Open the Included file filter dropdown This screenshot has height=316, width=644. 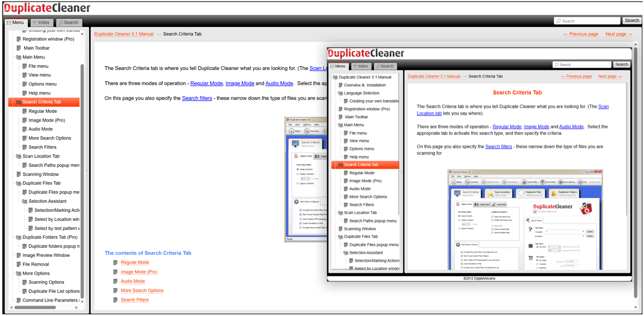[583, 231]
